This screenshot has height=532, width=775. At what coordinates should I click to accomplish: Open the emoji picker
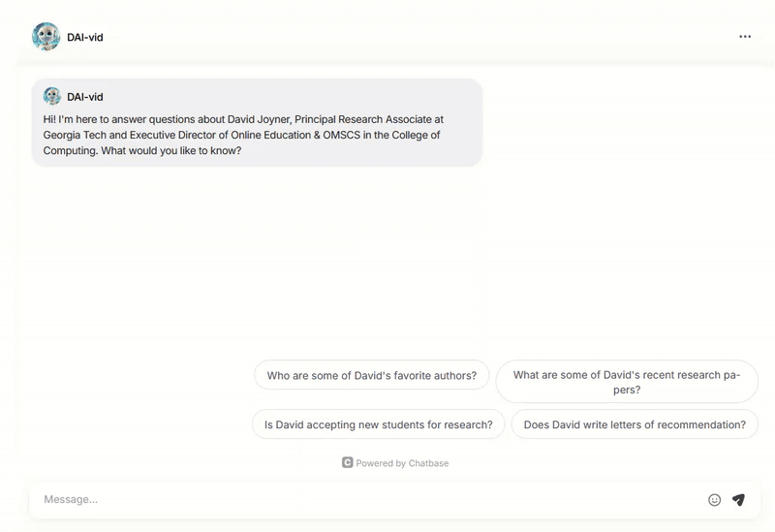click(714, 500)
